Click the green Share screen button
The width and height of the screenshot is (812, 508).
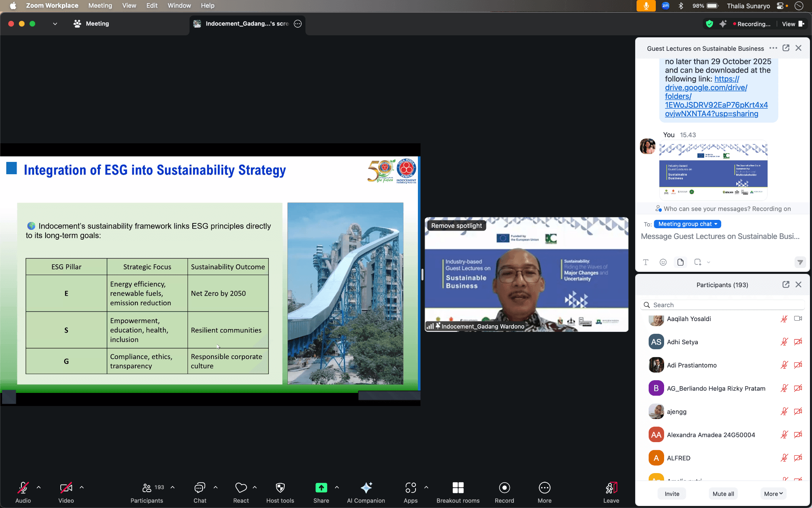coord(321,488)
